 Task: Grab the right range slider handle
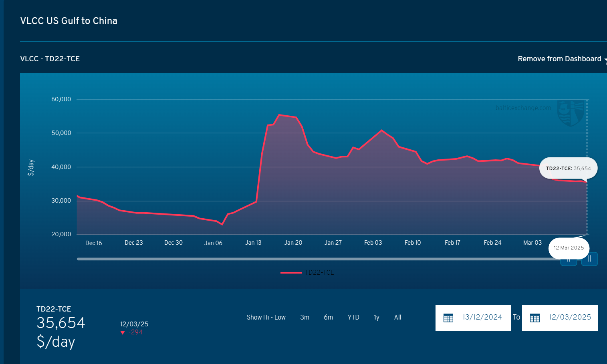tap(589, 259)
